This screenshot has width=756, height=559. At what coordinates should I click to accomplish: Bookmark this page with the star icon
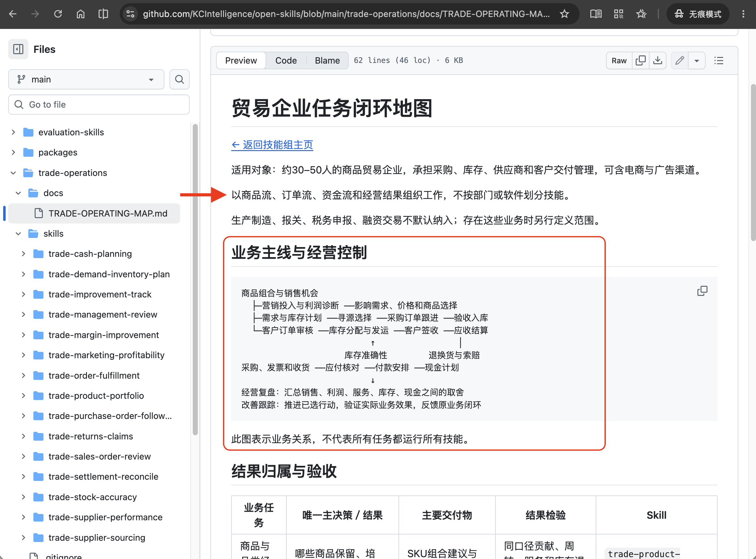[x=564, y=14]
